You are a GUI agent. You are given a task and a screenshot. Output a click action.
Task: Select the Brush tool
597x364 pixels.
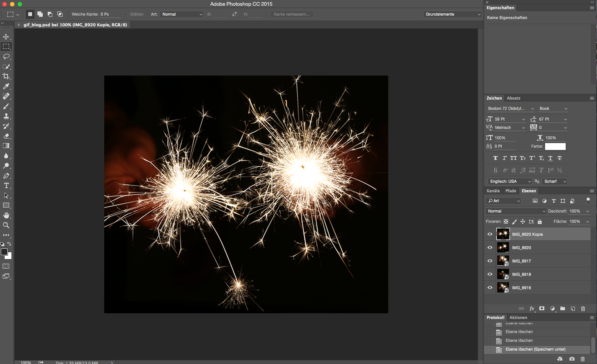point(6,106)
